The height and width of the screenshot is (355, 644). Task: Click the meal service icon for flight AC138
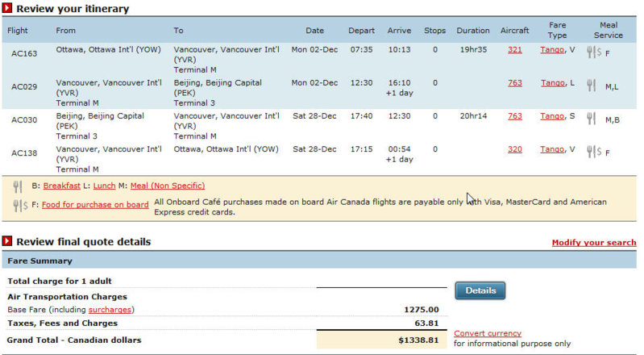[594, 152]
